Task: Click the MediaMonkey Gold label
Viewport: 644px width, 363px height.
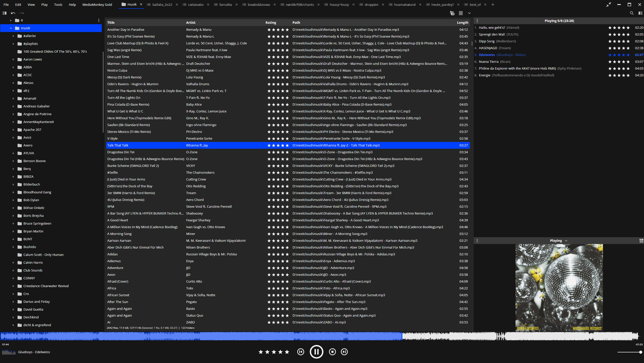Action: (x=97, y=5)
